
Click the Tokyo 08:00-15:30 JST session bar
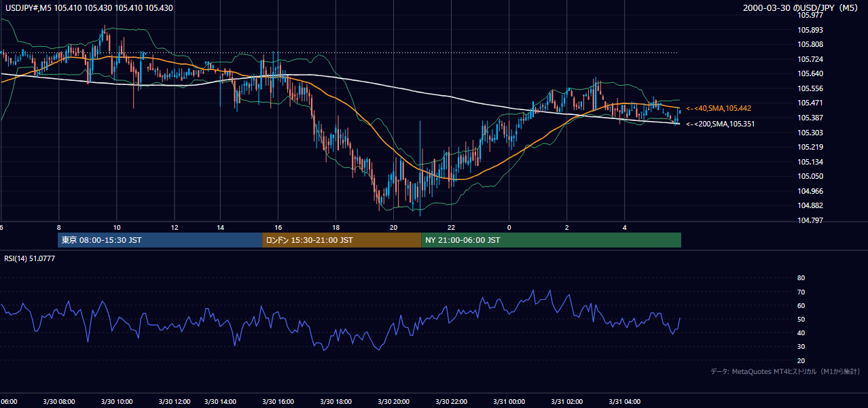coord(160,240)
